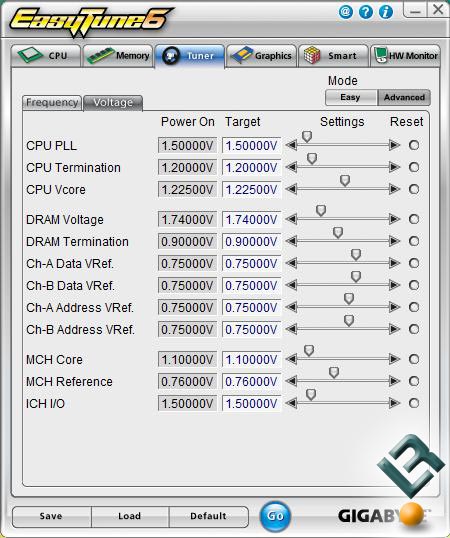Click the CPU Termination slider handle

[312, 159]
